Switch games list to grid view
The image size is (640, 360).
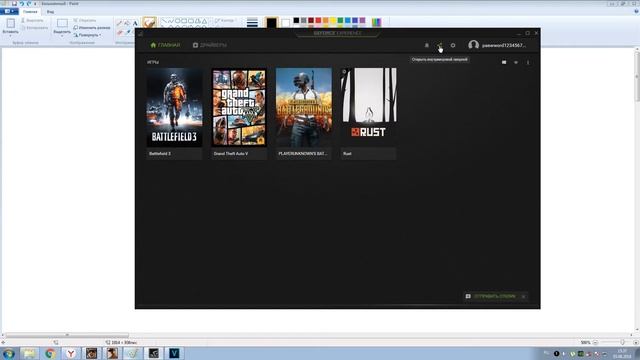(x=504, y=62)
